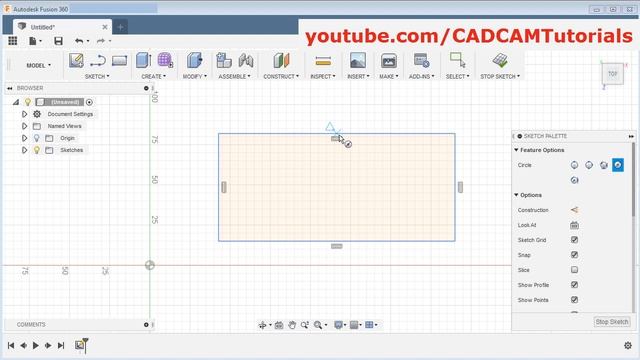Jump to timeline beginning
640x360 pixels.
pyautogui.click(x=11, y=345)
